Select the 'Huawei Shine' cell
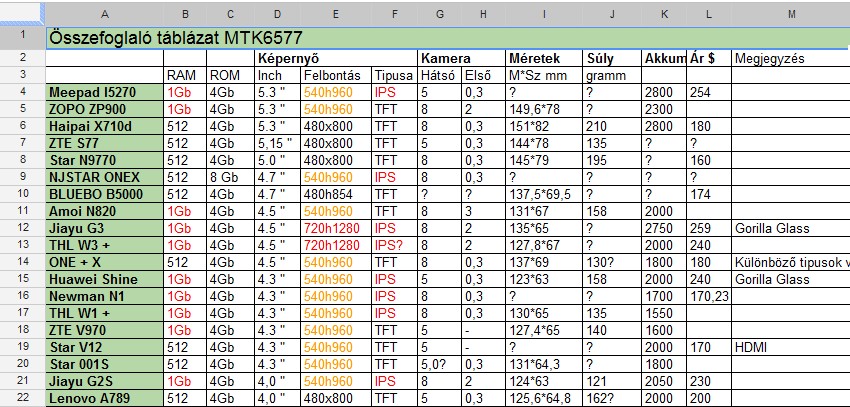The width and height of the screenshot is (850, 407). pyautogui.click(x=105, y=279)
